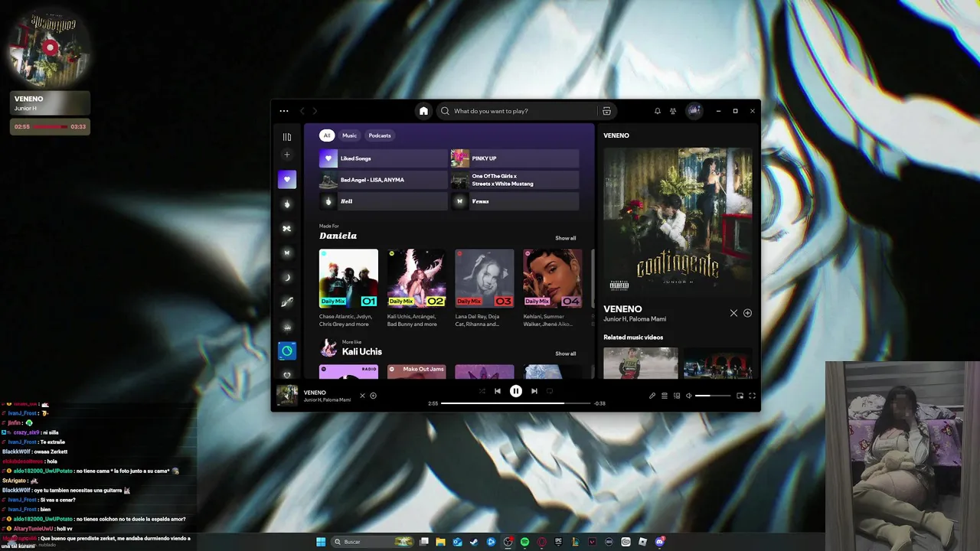Screen dimensions: 980x551
Task: Open the now playing cover in player bar
Action: [x=287, y=396]
